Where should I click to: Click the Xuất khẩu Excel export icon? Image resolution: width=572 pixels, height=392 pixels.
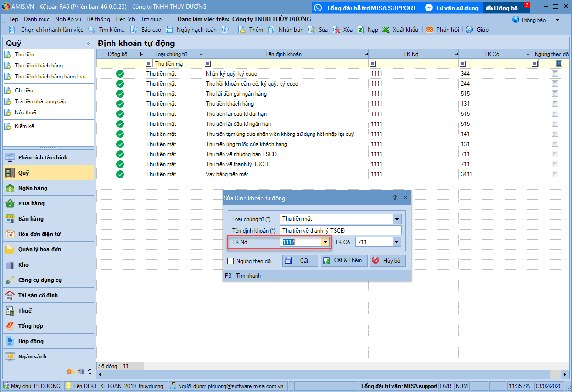[385, 30]
